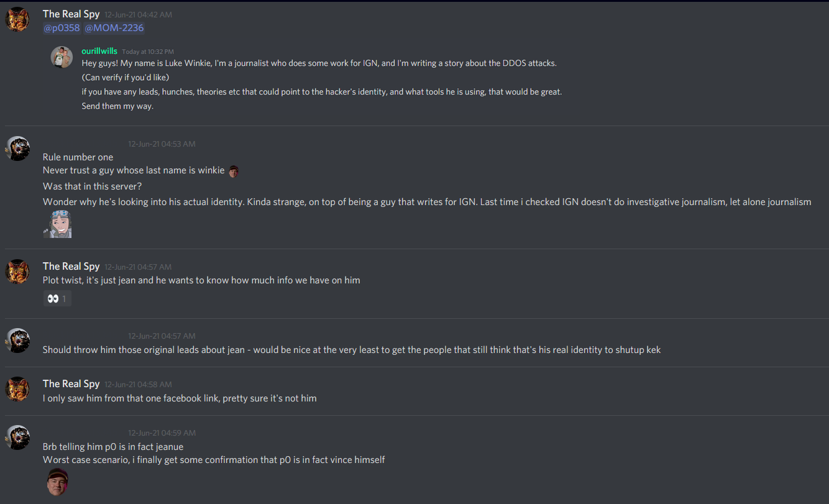Open the red-cap face emote image
This screenshot has height=504, width=829.
(x=58, y=482)
